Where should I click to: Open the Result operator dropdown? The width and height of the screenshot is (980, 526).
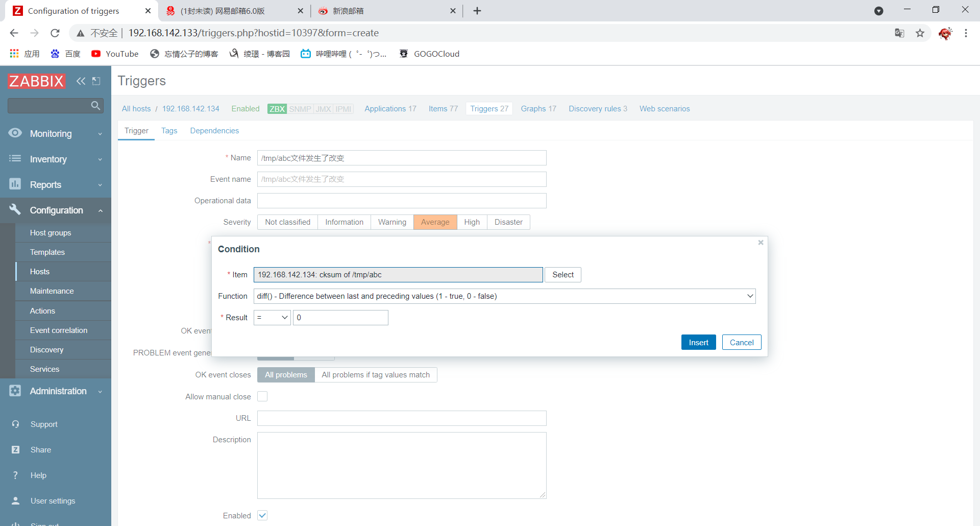pyautogui.click(x=272, y=318)
